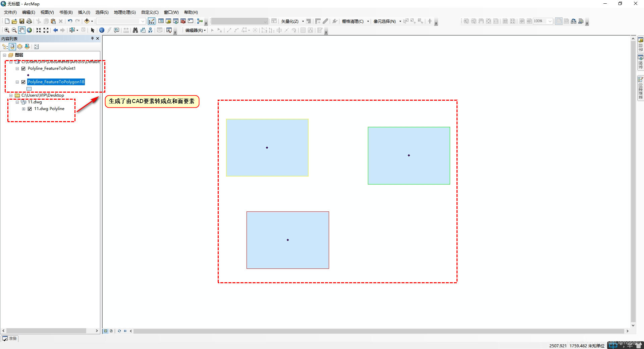The width and height of the screenshot is (644, 349).
Task: Click the point symbol under Polyline_FeatureToPoint1
Action: [x=28, y=75]
